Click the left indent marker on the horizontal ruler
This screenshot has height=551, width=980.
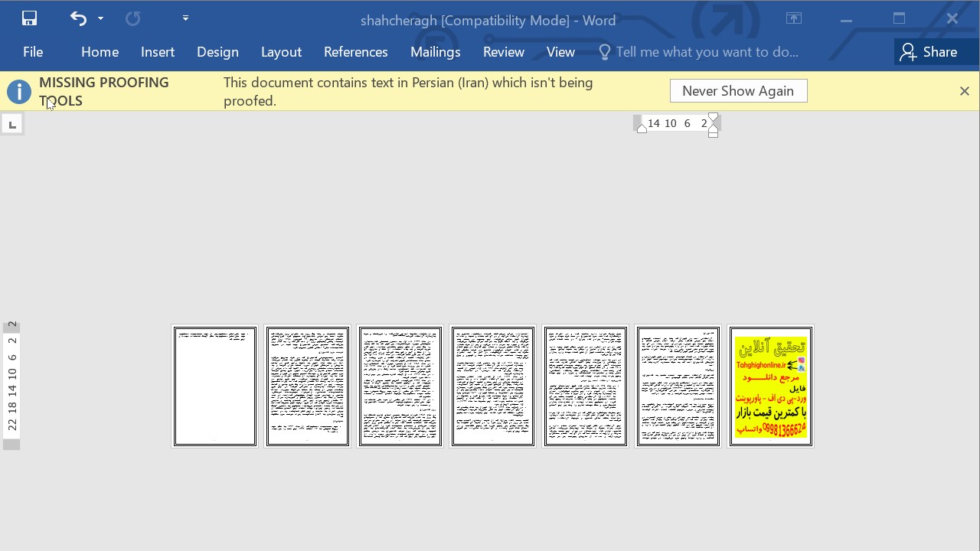coord(642,129)
